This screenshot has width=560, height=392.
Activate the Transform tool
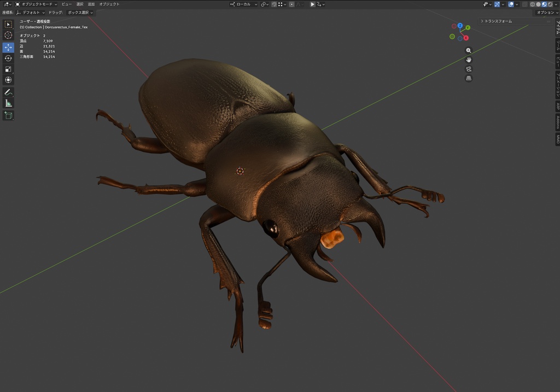pyautogui.click(x=8, y=80)
